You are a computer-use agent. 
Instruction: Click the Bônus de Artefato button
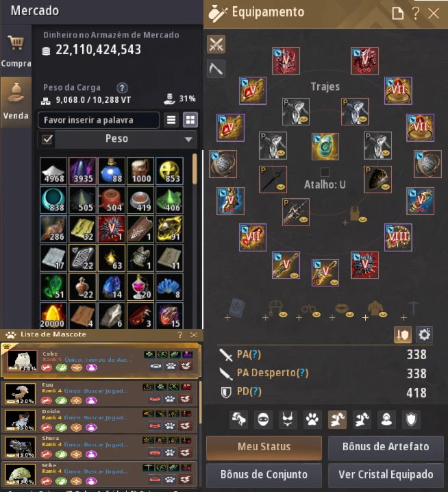[386, 447]
